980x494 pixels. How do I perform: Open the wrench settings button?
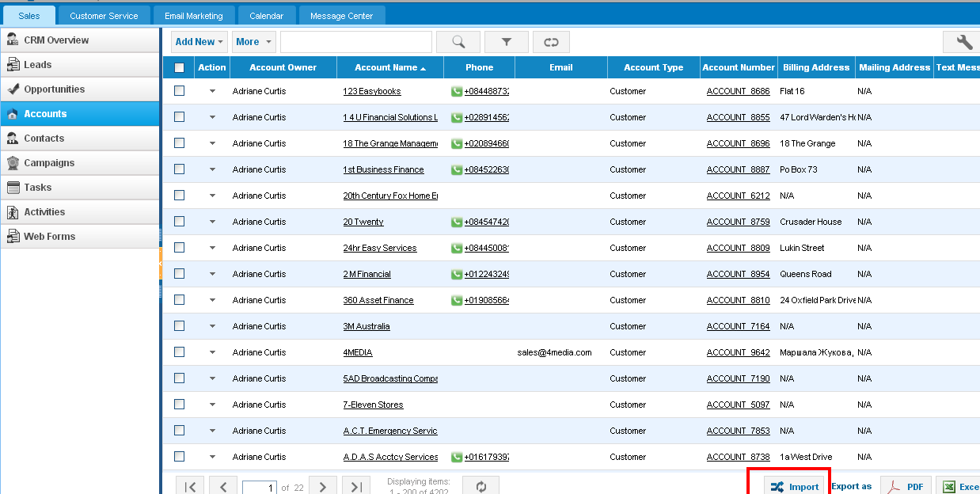(963, 42)
